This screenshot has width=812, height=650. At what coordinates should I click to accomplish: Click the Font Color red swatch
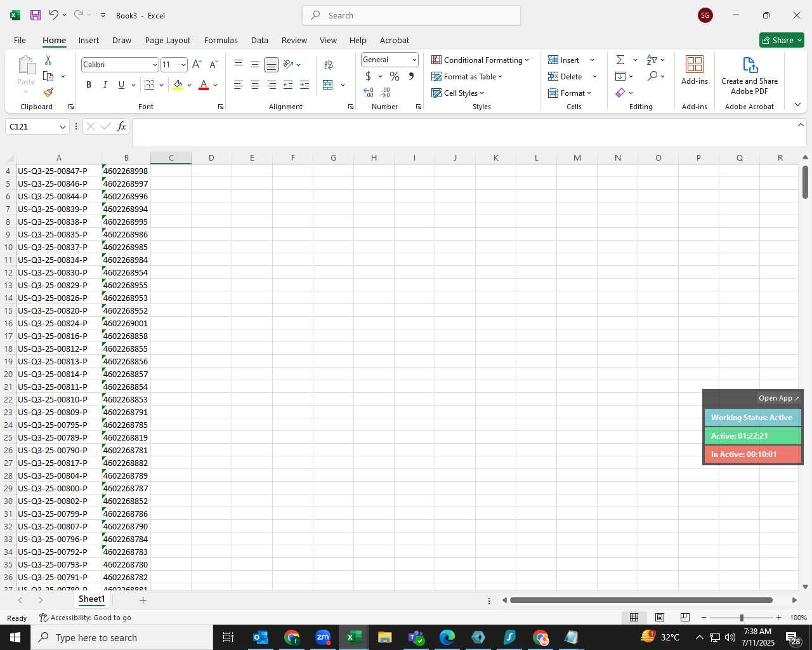[x=204, y=85]
